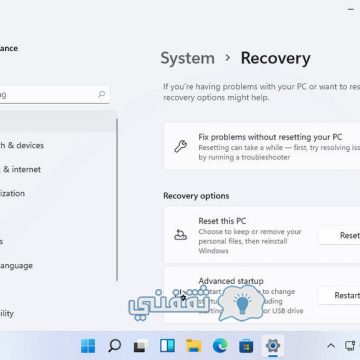
Task: Click text 'by running a troubleshooter'
Action: click(244, 157)
